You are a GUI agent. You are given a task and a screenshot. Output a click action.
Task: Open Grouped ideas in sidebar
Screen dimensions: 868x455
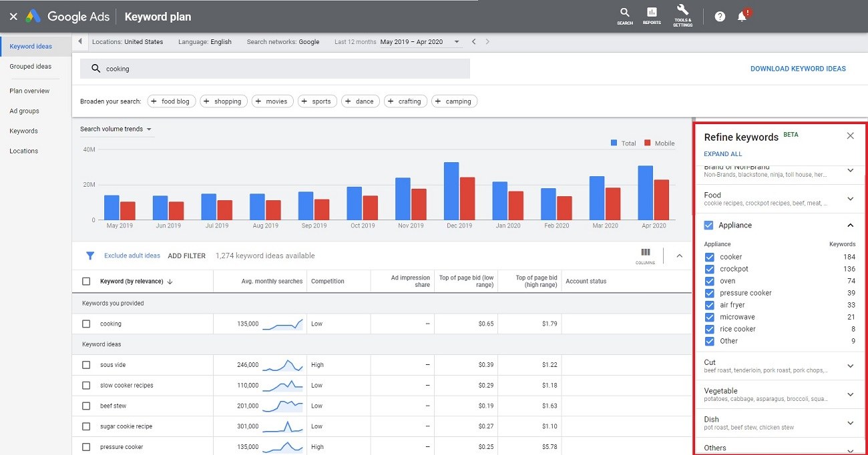(x=31, y=67)
